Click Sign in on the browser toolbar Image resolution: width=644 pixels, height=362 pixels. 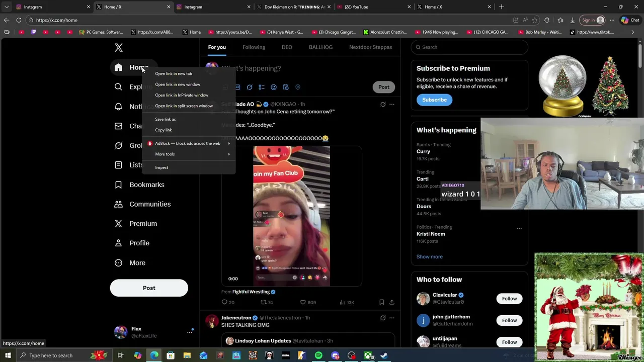pyautogui.click(x=591, y=20)
